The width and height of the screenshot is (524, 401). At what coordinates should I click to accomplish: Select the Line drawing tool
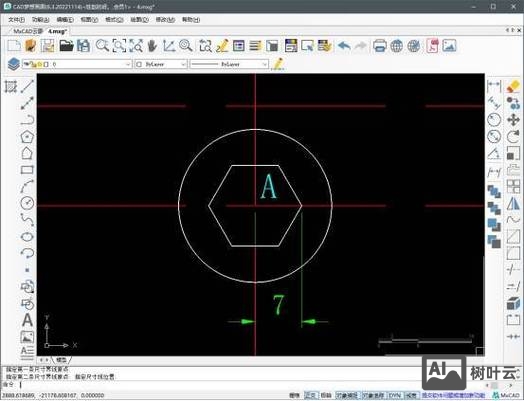point(27,87)
